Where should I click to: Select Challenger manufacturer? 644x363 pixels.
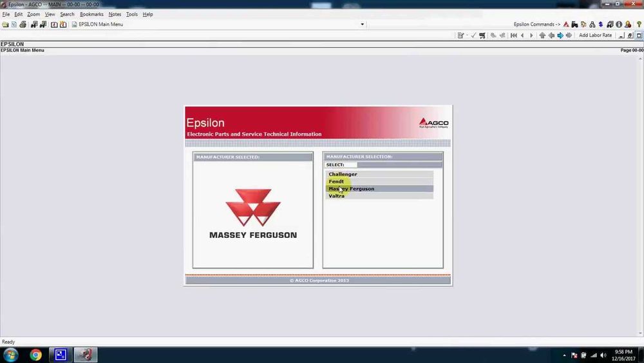(x=379, y=174)
